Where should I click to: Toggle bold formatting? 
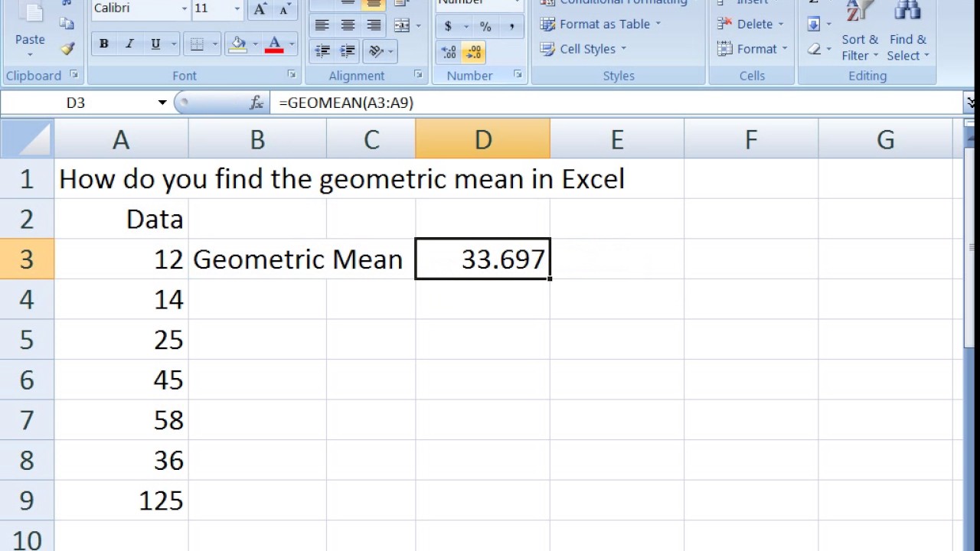[x=103, y=44]
